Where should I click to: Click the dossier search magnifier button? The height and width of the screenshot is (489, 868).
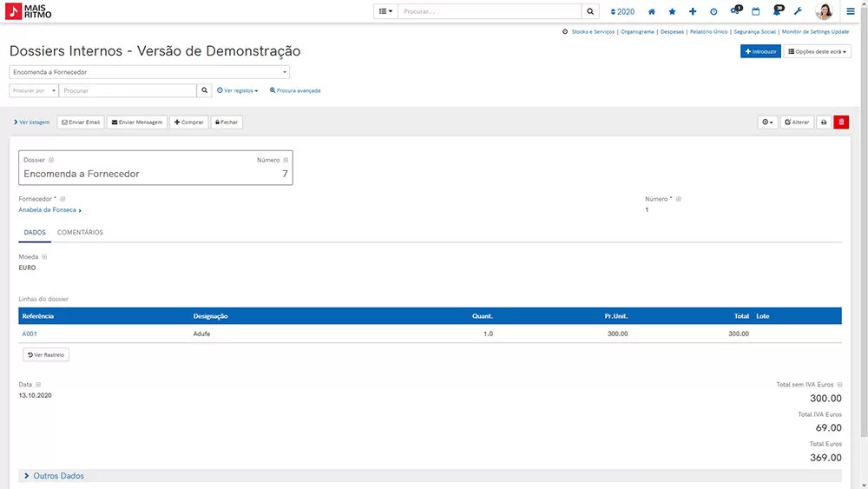(x=204, y=90)
